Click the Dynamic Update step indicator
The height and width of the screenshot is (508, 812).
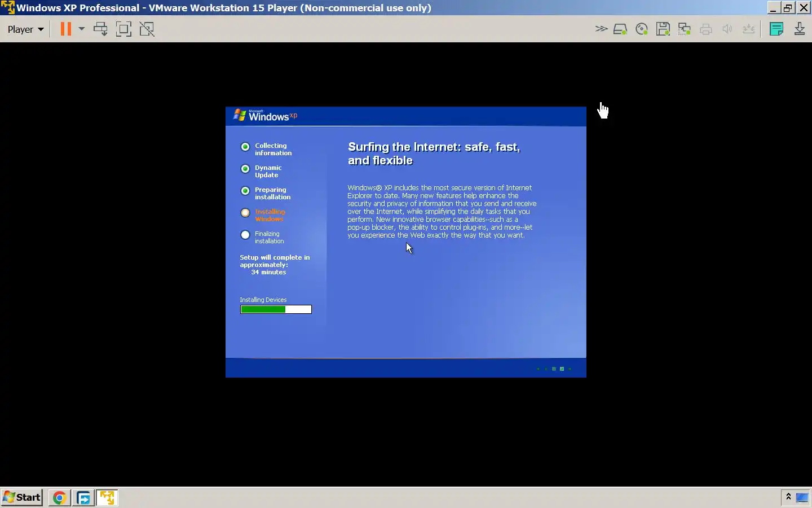click(245, 169)
